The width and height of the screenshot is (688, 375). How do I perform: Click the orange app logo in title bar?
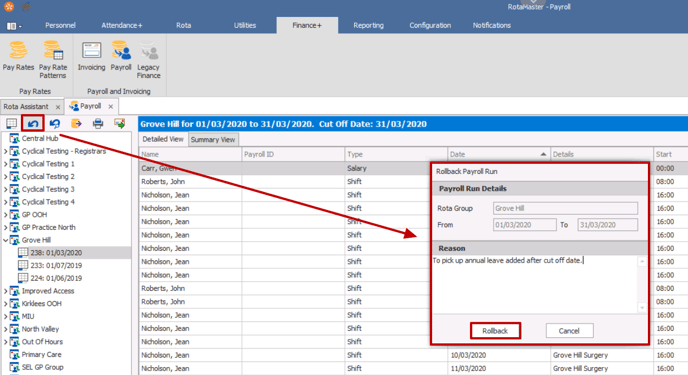click(9, 6)
